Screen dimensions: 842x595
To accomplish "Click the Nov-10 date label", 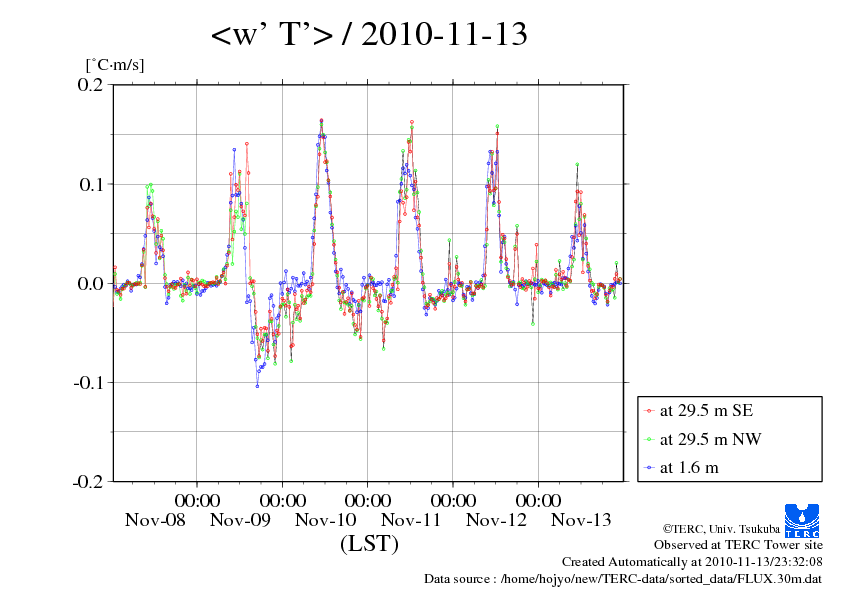I will tap(325, 520).
